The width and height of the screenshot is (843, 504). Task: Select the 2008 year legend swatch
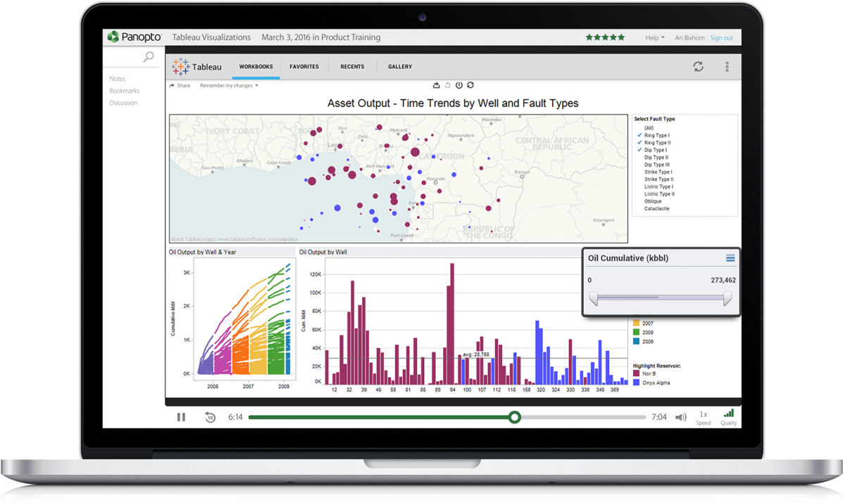637,332
